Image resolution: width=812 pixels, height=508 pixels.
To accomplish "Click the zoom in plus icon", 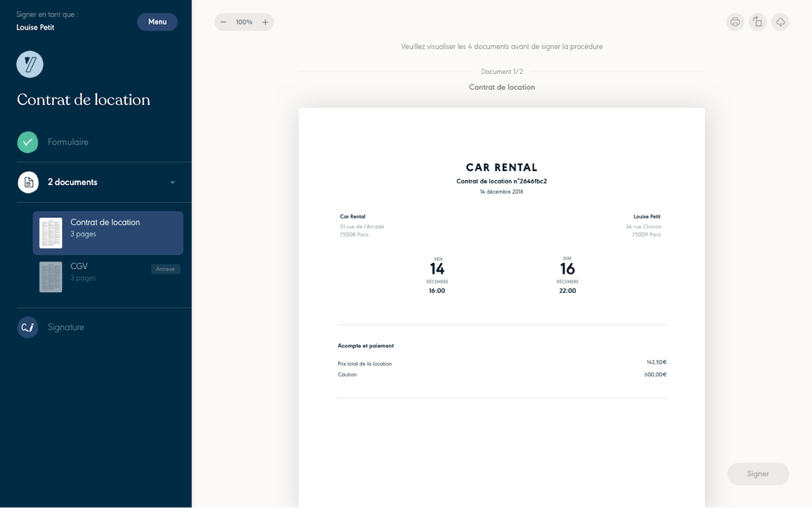I will 265,22.
